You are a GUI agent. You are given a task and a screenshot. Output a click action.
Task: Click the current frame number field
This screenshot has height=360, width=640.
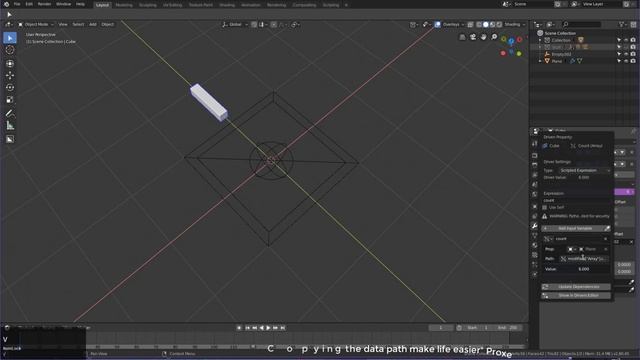441,328
